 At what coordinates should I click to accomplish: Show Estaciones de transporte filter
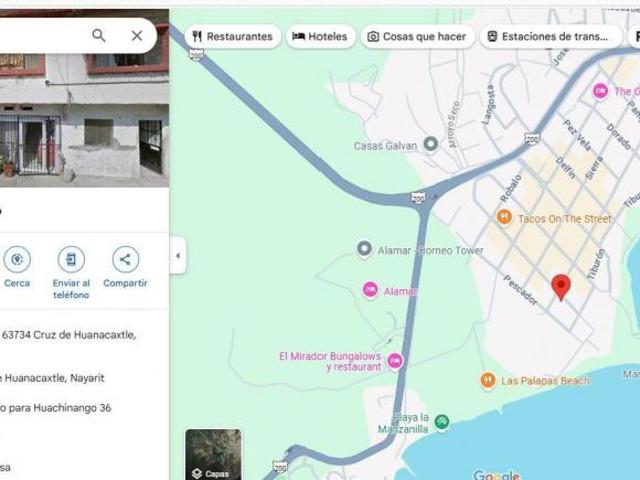tap(551, 37)
